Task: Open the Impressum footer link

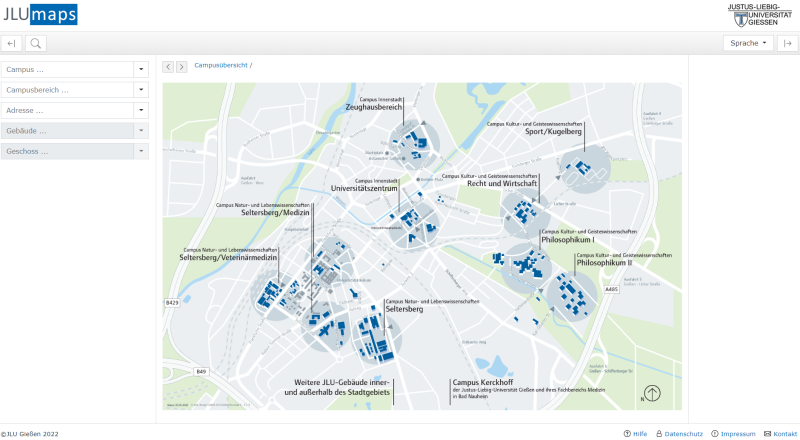Action: coord(734,434)
